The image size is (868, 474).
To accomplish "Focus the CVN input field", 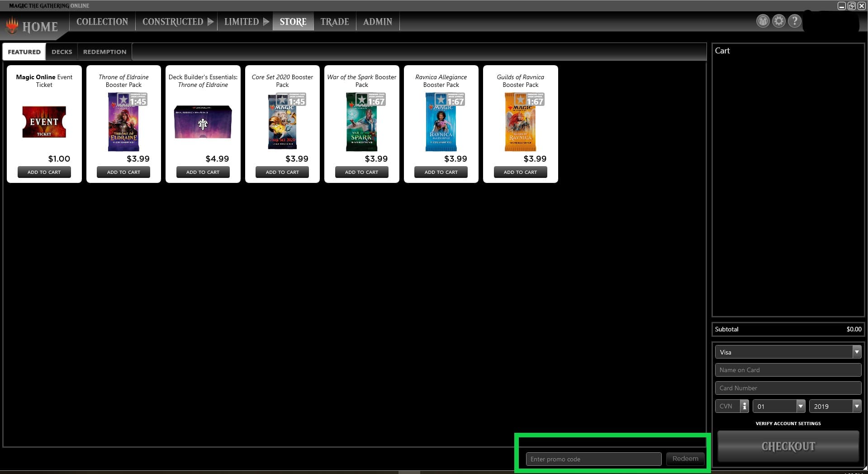I will 727,406.
